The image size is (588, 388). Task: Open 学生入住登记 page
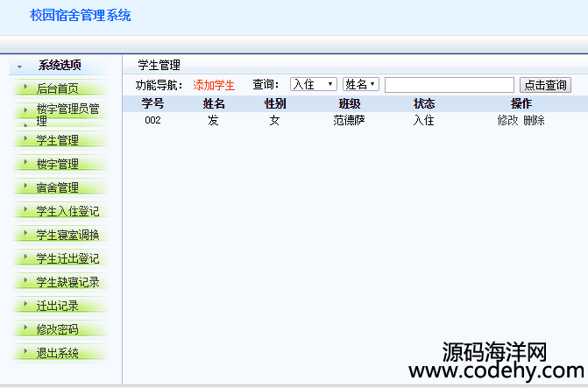click(x=67, y=211)
